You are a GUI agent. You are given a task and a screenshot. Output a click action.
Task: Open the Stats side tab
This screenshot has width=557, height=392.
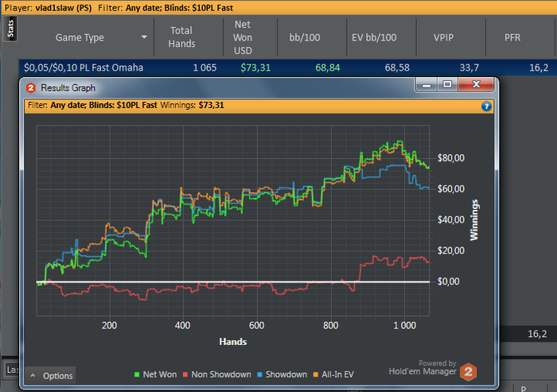pyautogui.click(x=10, y=29)
